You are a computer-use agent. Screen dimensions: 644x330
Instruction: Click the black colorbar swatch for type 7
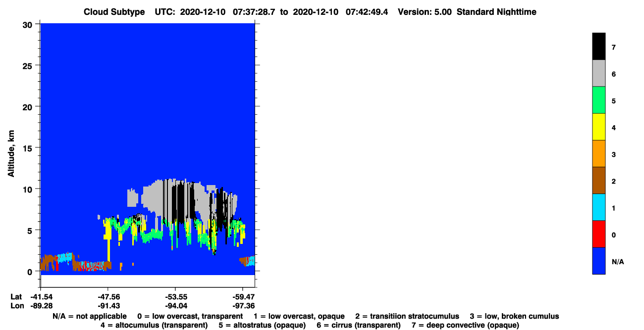599,47
